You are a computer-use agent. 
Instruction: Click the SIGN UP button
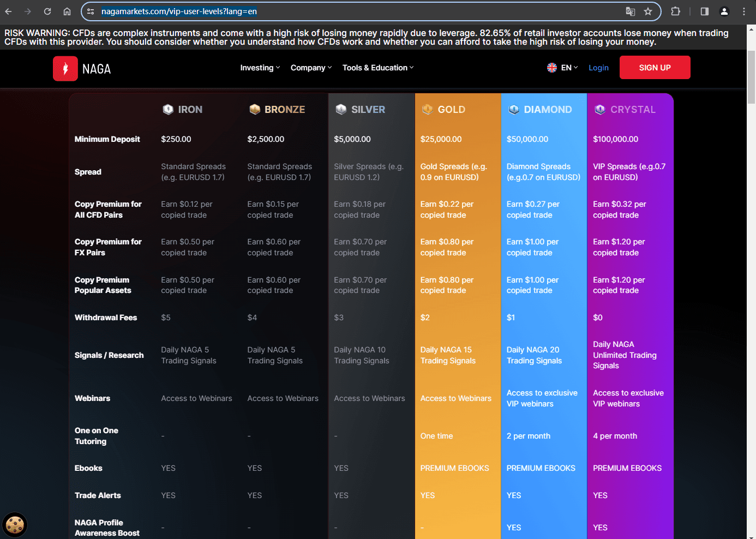[x=655, y=68]
